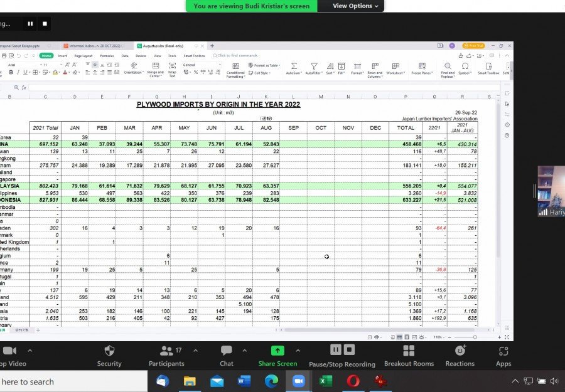
Task: Open the Cell Style dropdown
Action: pyautogui.click(x=260, y=73)
